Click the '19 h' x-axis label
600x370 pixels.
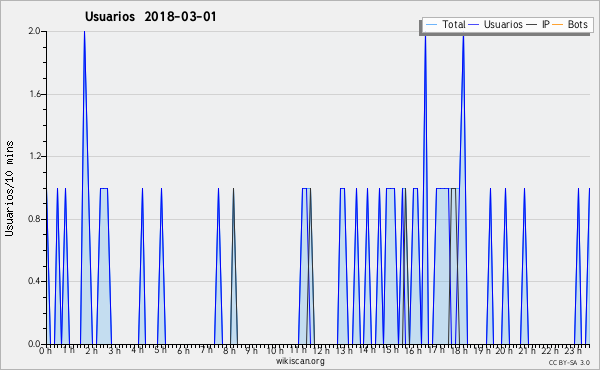482,350
